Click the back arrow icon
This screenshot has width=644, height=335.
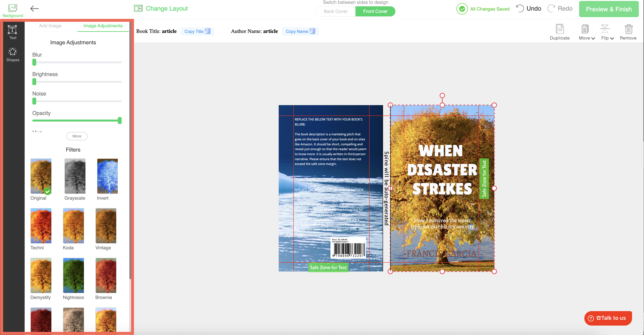click(34, 8)
